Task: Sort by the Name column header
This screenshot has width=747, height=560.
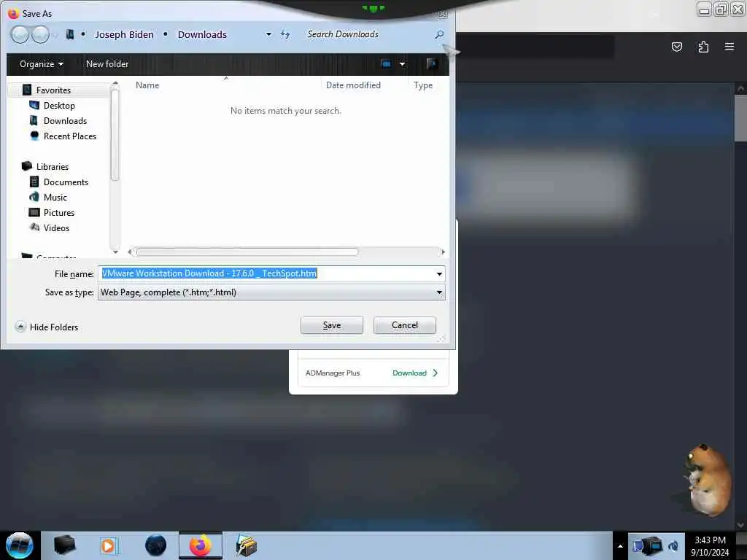Action: click(x=147, y=85)
